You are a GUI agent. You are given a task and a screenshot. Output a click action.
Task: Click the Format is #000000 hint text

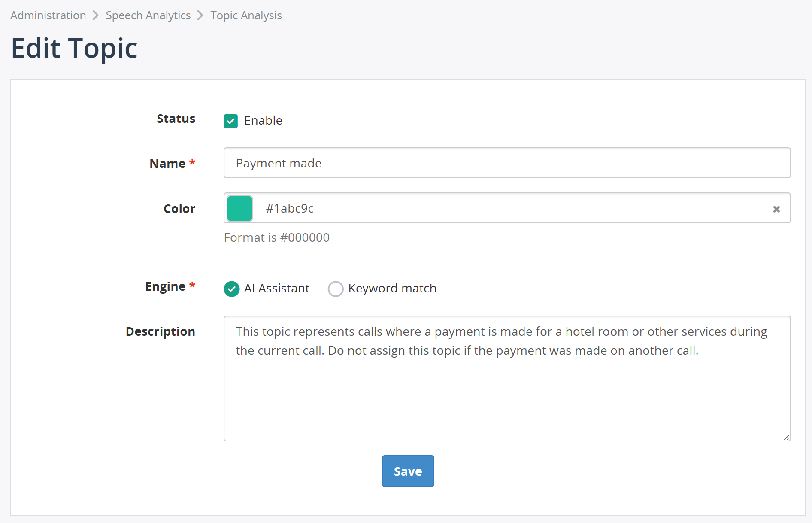(277, 237)
